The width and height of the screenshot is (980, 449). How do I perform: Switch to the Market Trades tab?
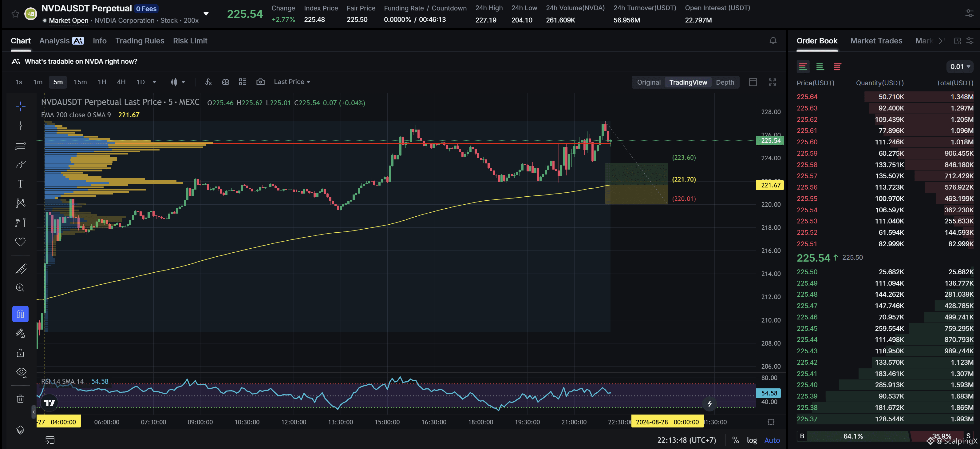click(876, 41)
